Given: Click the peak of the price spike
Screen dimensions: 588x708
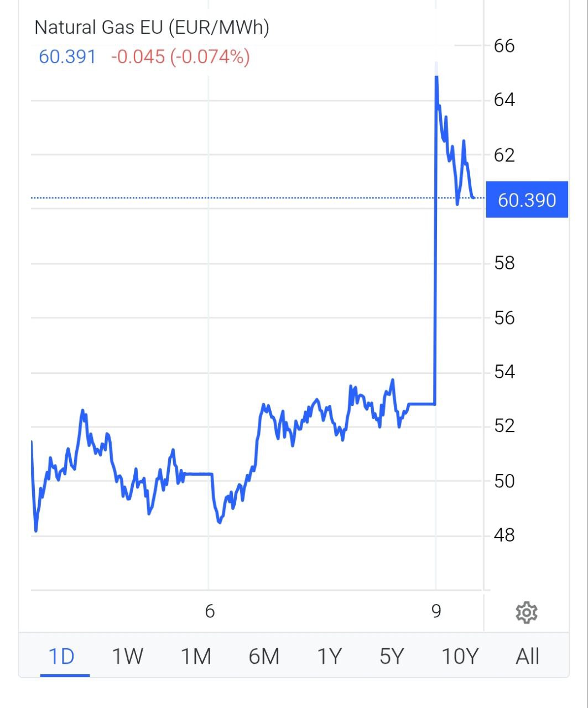Looking at the screenshot, I should (436, 76).
